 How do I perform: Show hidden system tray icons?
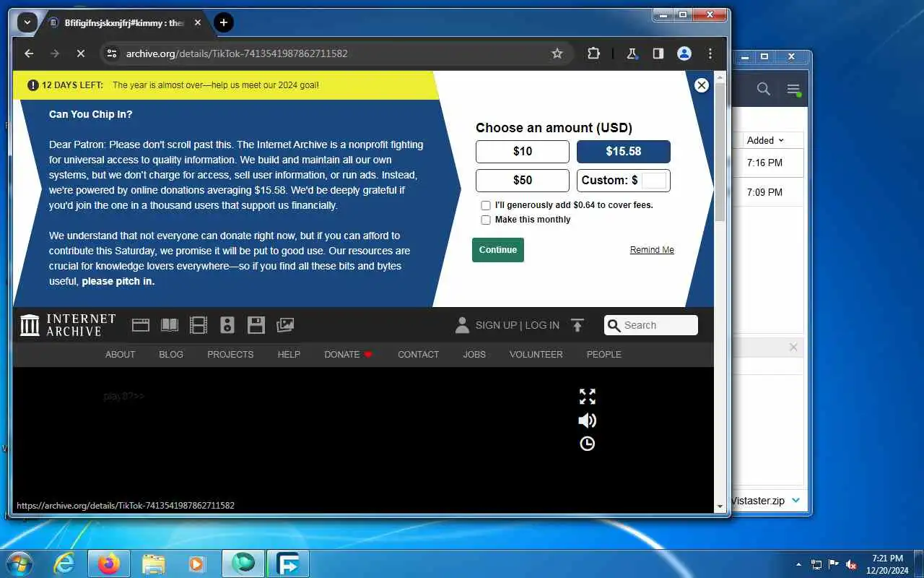coord(798,564)
